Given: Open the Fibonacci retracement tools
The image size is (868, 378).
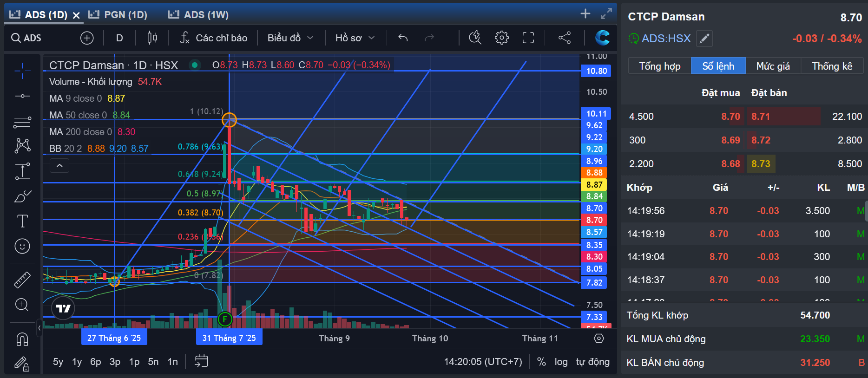Looking at the screenshot, I should [x=22, y=121].
